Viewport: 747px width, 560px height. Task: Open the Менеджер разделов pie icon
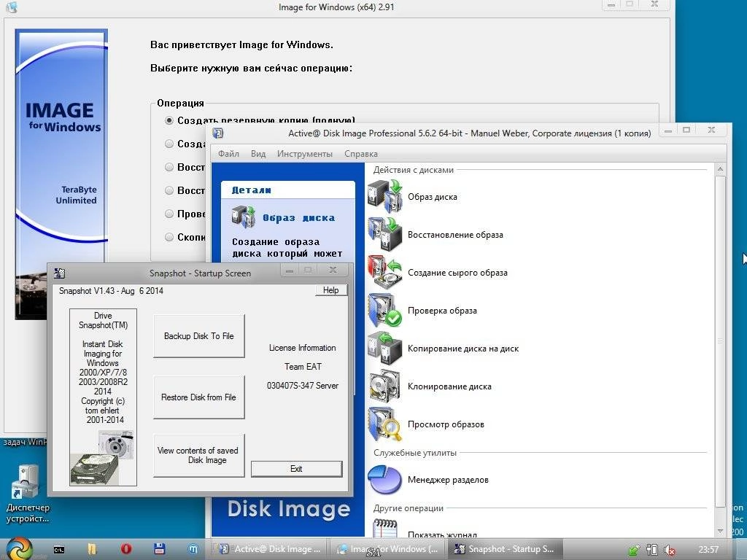385,480
